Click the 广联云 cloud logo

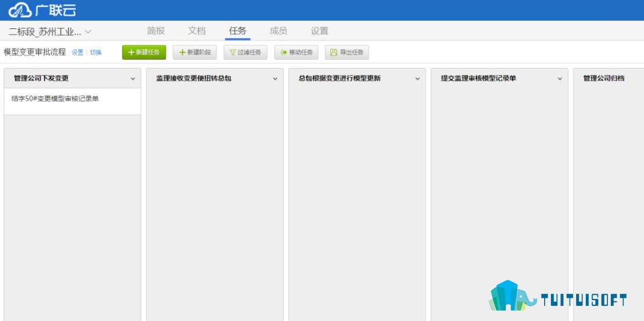point(42,10)
